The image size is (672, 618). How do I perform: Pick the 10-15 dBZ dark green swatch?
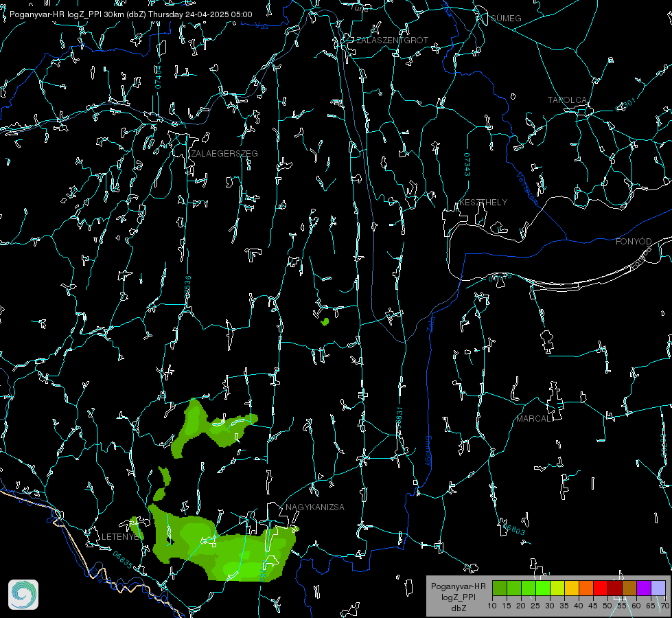[500, 588]
